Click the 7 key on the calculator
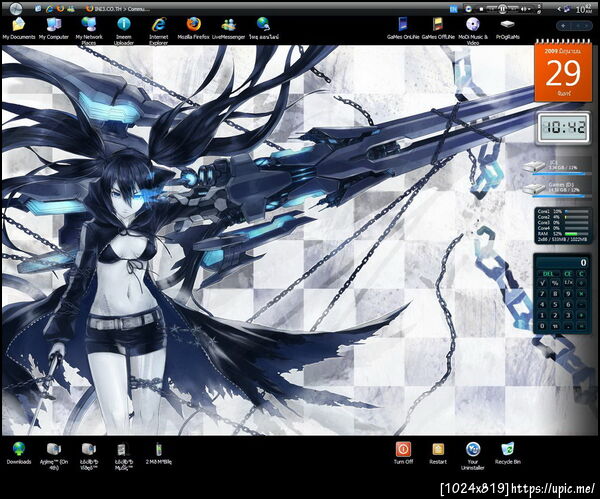 pyautogui.click(x=542, y=294)
